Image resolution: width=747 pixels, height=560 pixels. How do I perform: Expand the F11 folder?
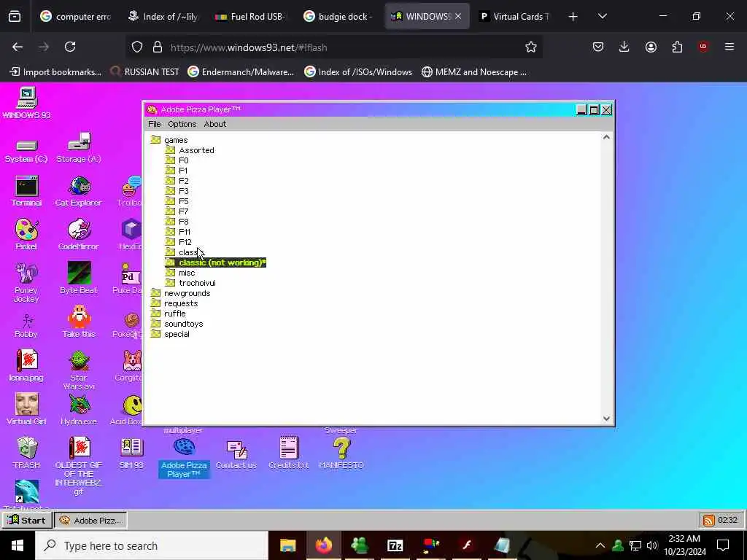[178, 232]
